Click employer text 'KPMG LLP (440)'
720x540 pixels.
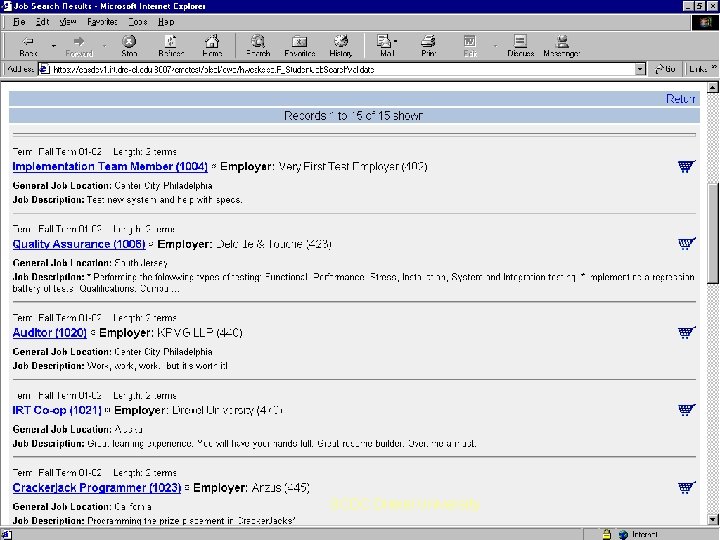[x=199, y=332]
